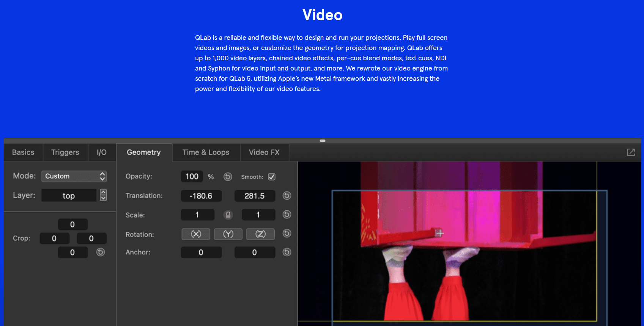Click the left Crop value field

pos(54,238)
